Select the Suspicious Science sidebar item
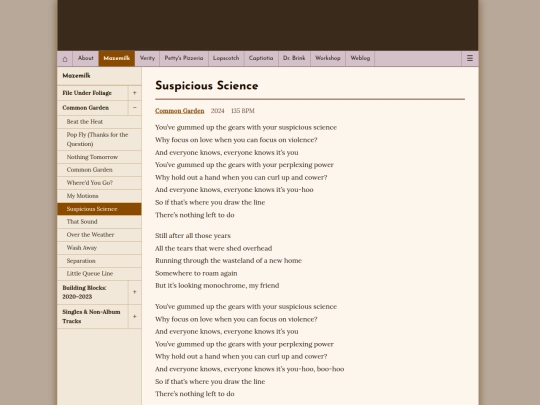 click(99, 209)
